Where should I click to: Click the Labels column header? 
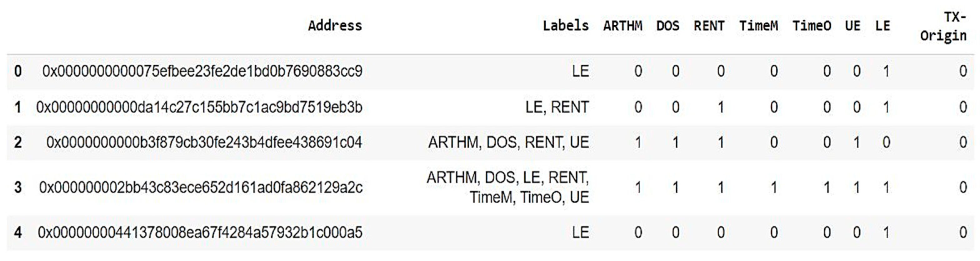(x=565, y=26)
